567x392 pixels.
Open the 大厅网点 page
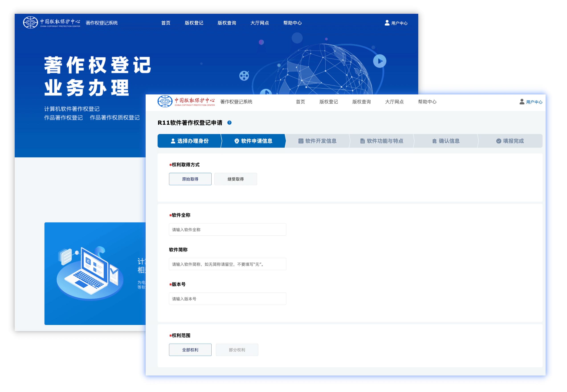coord(394,102)
